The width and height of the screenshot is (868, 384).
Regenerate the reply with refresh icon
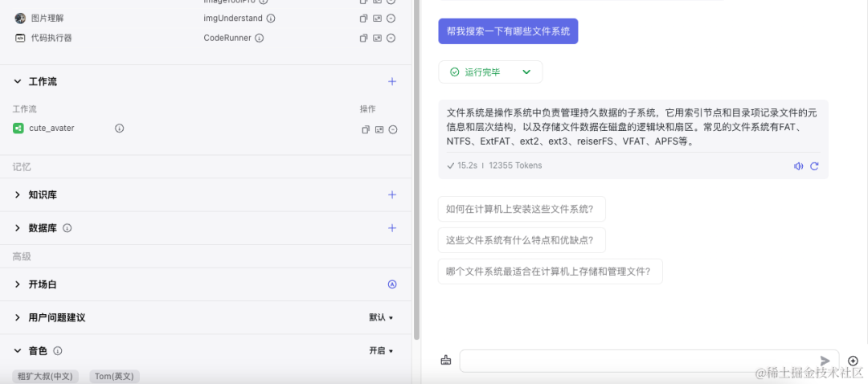[x=814, y=166]
